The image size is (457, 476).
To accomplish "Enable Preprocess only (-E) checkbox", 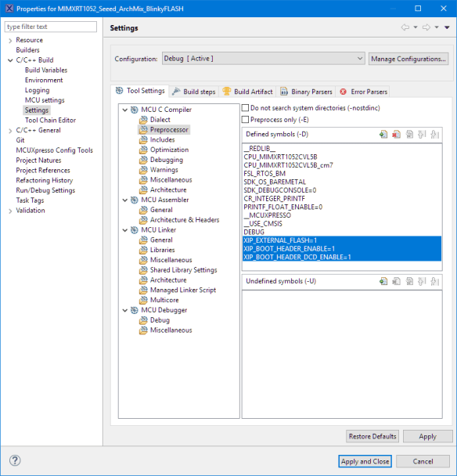I will pos(245,120).
